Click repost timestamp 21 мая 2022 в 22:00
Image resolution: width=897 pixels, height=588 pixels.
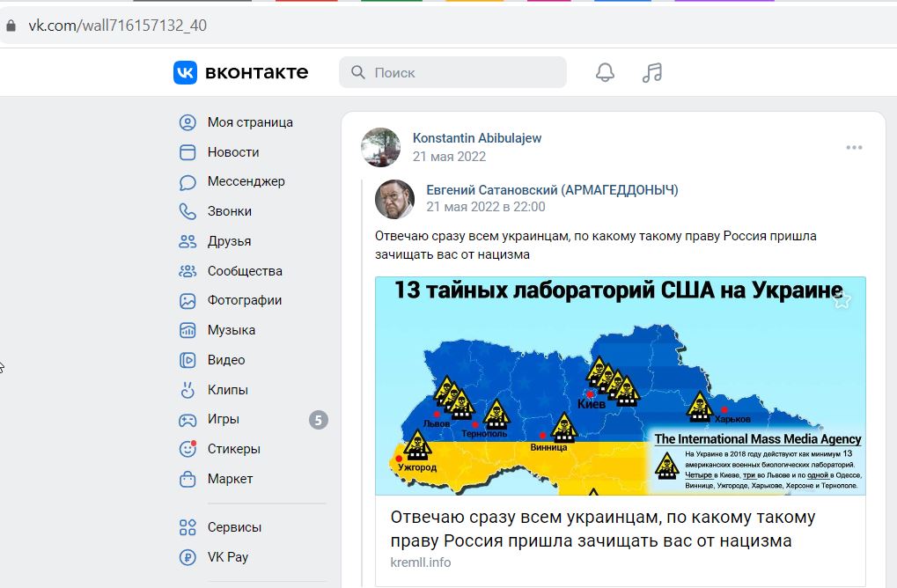486,207
